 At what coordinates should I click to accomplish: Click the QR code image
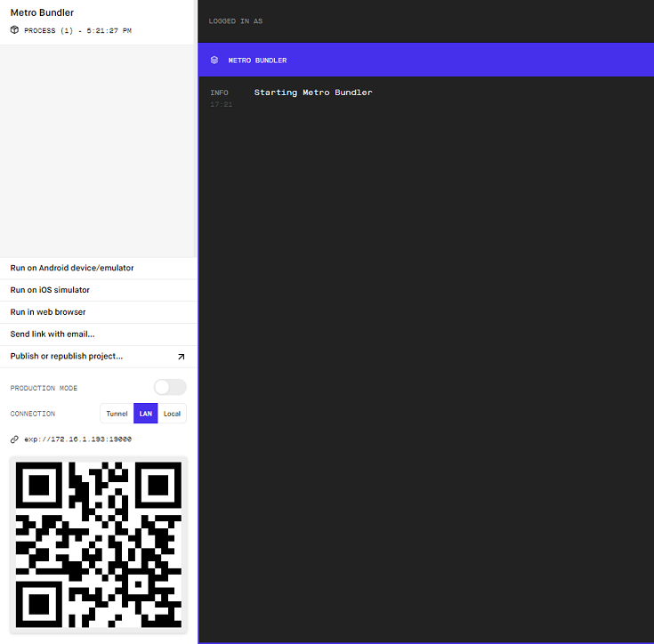pos(99,544)
